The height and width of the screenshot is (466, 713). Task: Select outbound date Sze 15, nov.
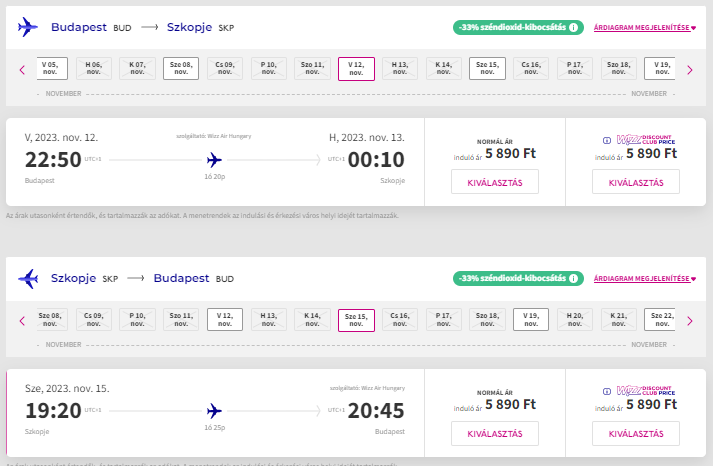click(487, 69)
